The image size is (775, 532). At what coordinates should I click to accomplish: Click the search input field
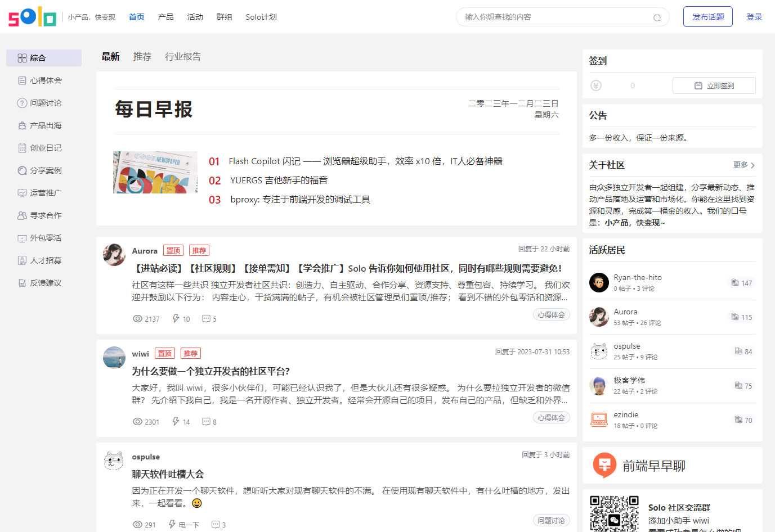pyautogui.click(x=554, y=17)
